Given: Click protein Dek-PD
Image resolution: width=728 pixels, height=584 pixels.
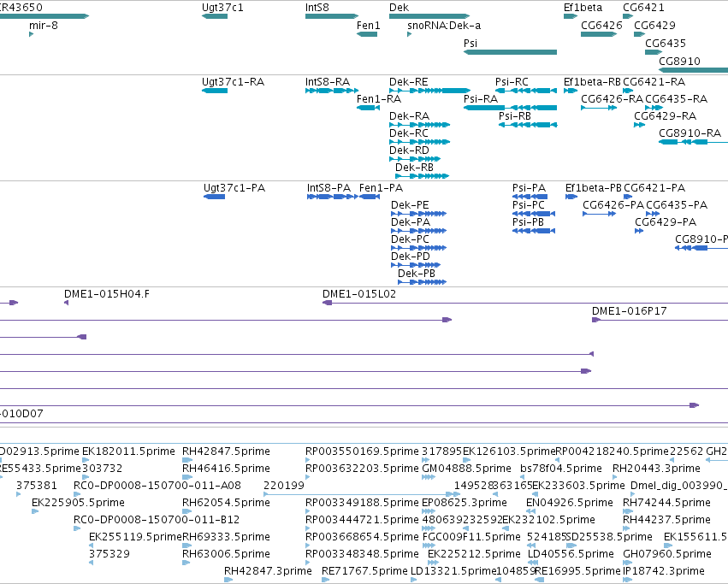Looking at the screenshot, I should tap(411, 257).
